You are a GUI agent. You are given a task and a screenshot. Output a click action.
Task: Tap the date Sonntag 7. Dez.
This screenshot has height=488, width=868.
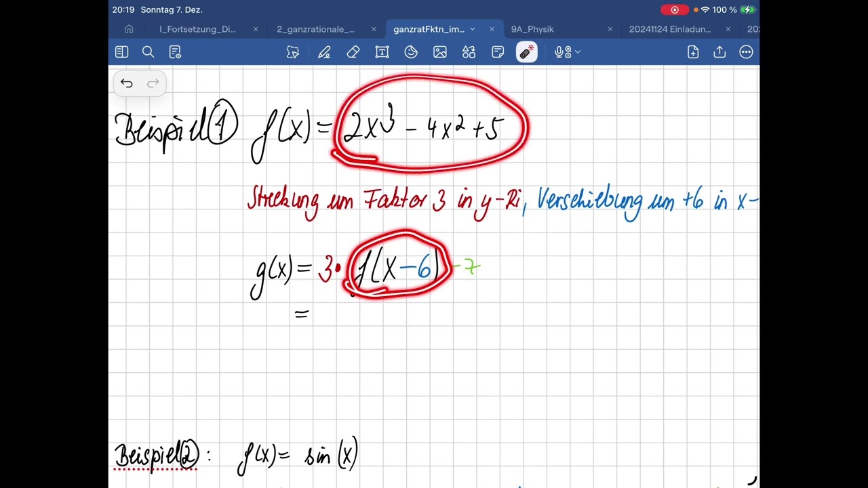pos(172,9)
